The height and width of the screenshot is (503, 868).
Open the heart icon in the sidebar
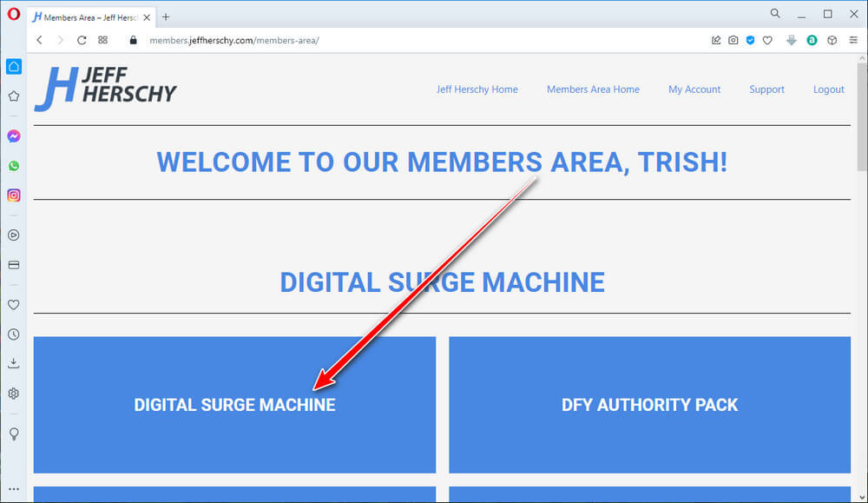point(14,305)
